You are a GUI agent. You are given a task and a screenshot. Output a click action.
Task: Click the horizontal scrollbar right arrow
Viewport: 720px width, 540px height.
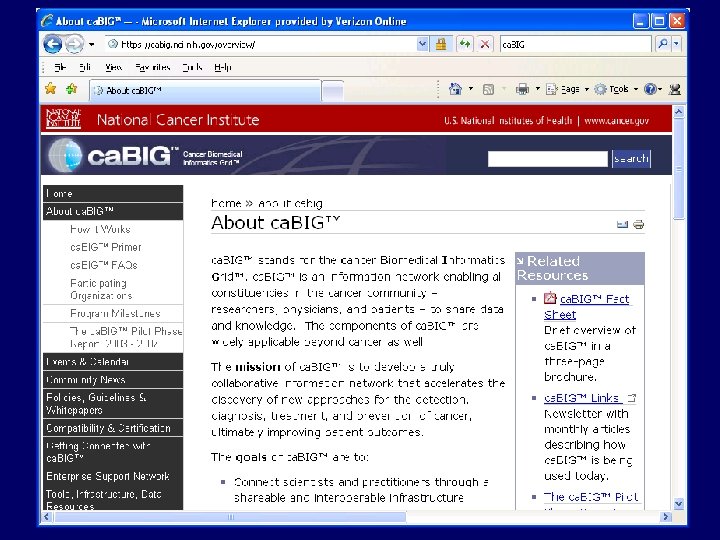665,517
